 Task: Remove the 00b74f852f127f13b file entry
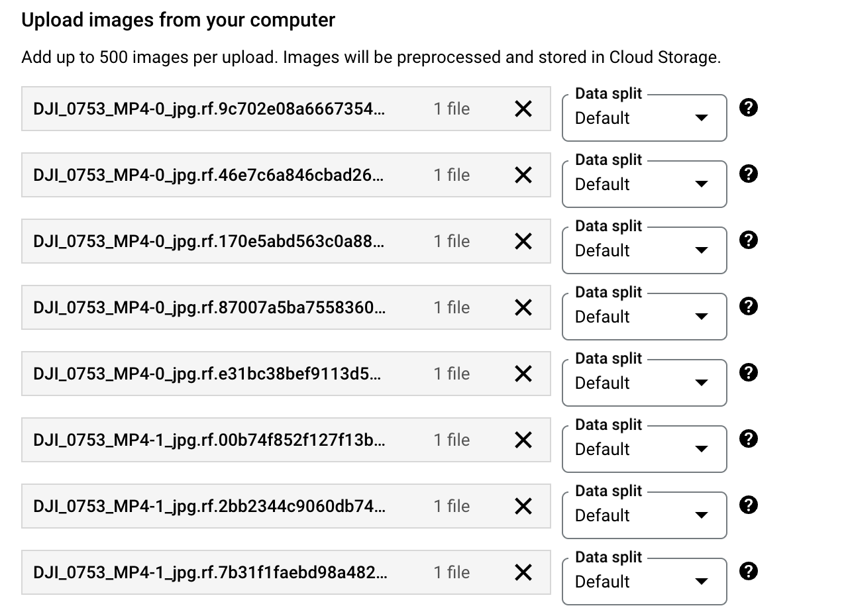[523, 440]
